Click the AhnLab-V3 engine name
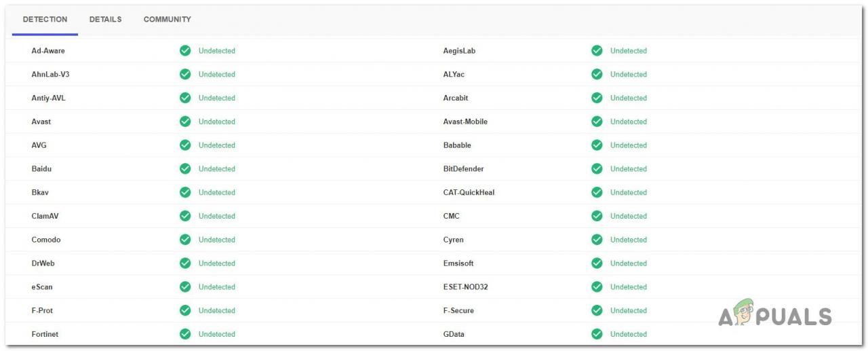868x351 pixels. pos(50,75)
